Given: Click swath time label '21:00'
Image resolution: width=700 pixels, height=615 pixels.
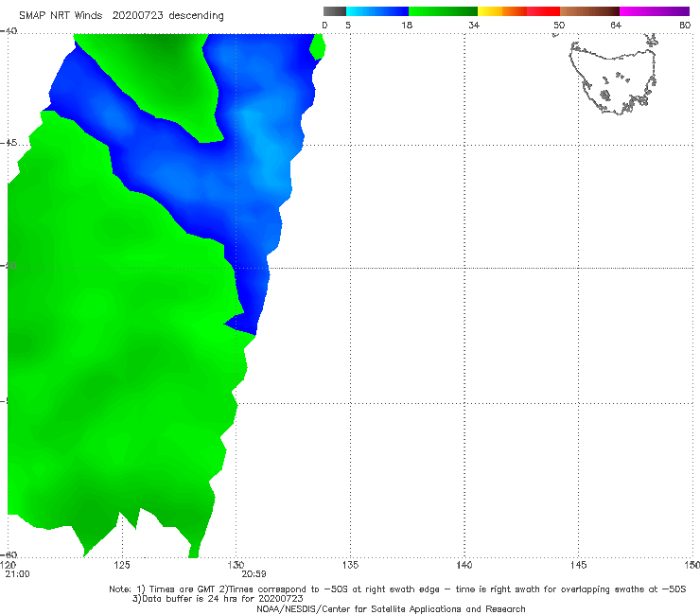Looking at the screenshot, I should point(17,574).
